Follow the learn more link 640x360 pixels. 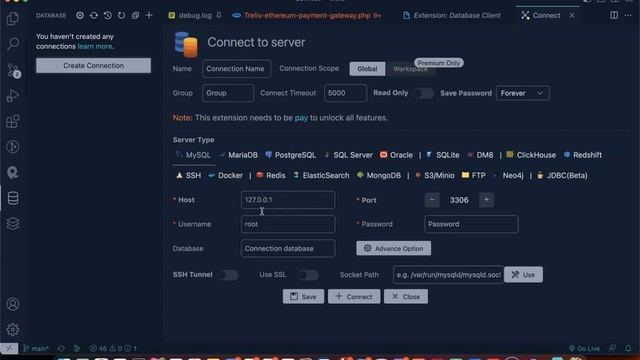[x=95, y=47]
